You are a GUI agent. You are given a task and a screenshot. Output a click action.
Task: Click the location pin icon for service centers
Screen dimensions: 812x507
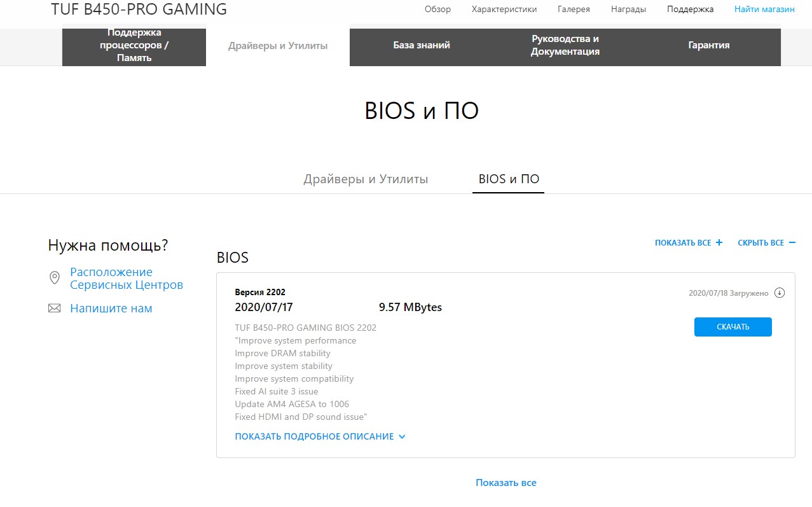[x=55, y=278]
